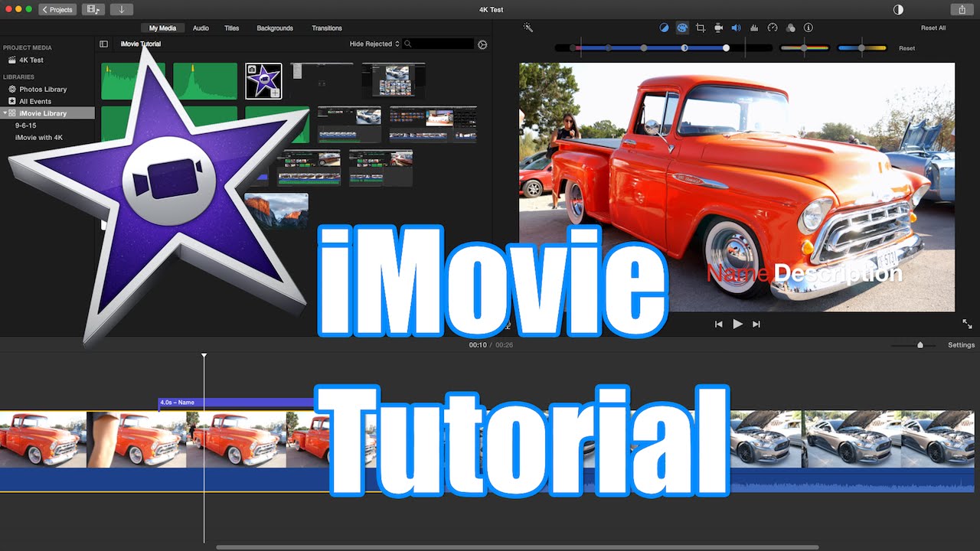Screen dimensions: 980x551
Task: Play the video in the viewer
Action: (x=737, y=324)
